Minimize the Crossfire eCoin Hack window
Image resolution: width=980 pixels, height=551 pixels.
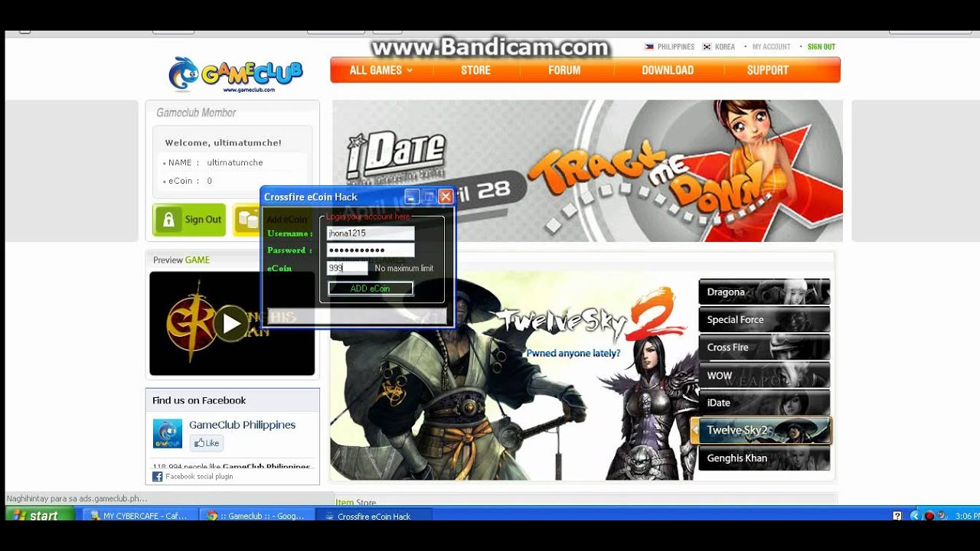pyautogui.click(x=412, y=197)
